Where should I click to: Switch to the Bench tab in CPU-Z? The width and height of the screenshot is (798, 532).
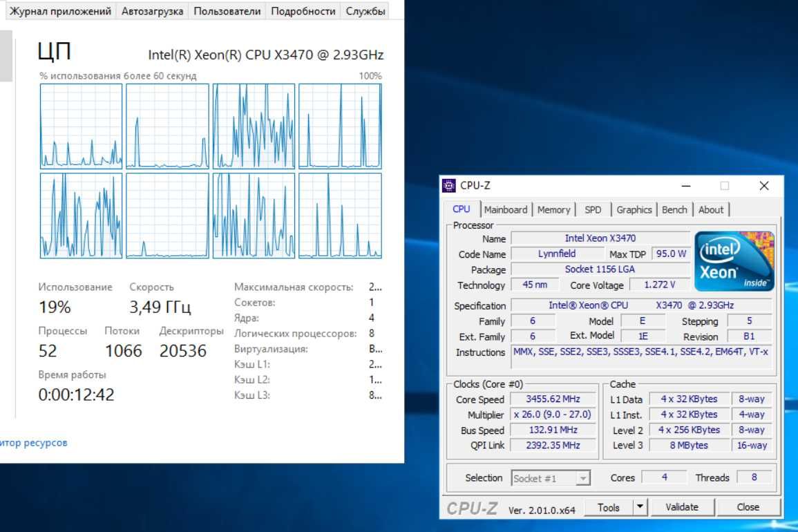pyautogui.click(x=674, y=210)
